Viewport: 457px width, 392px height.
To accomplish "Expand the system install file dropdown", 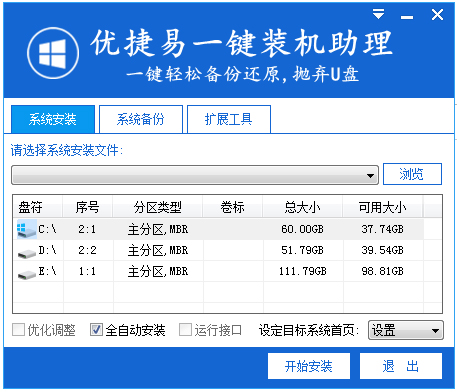I will 370,175.
